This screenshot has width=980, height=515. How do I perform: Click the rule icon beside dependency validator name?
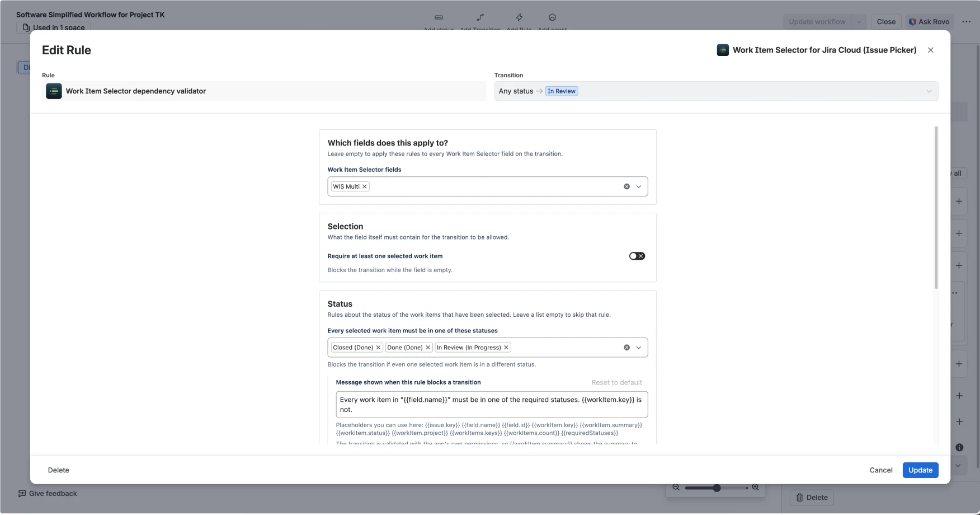[x=54, y=91]
